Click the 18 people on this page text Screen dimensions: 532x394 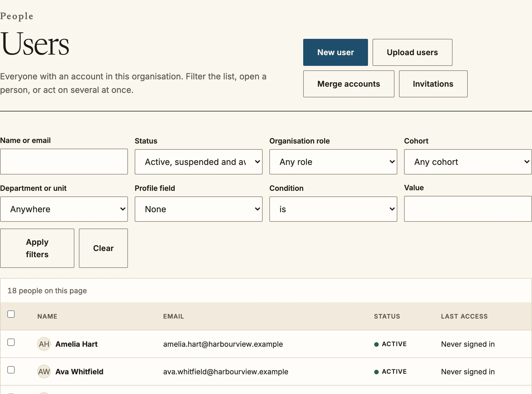pos(47,291)
